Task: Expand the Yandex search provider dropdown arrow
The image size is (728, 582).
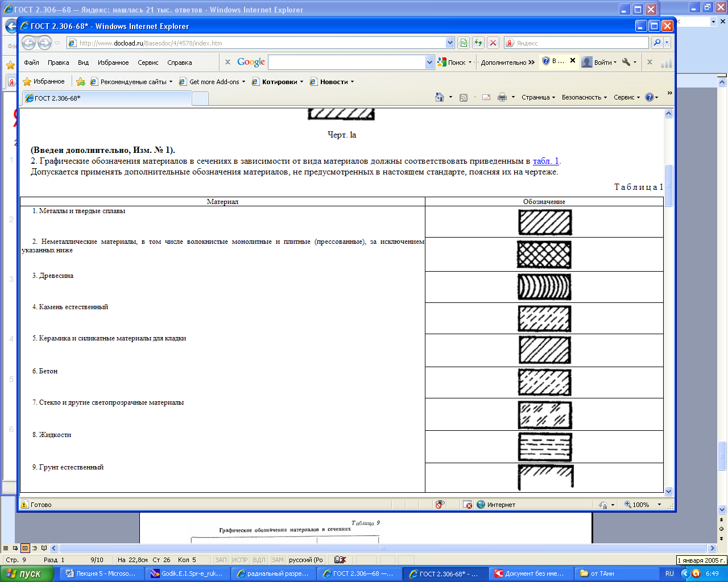Action: [x=667, y=43]
